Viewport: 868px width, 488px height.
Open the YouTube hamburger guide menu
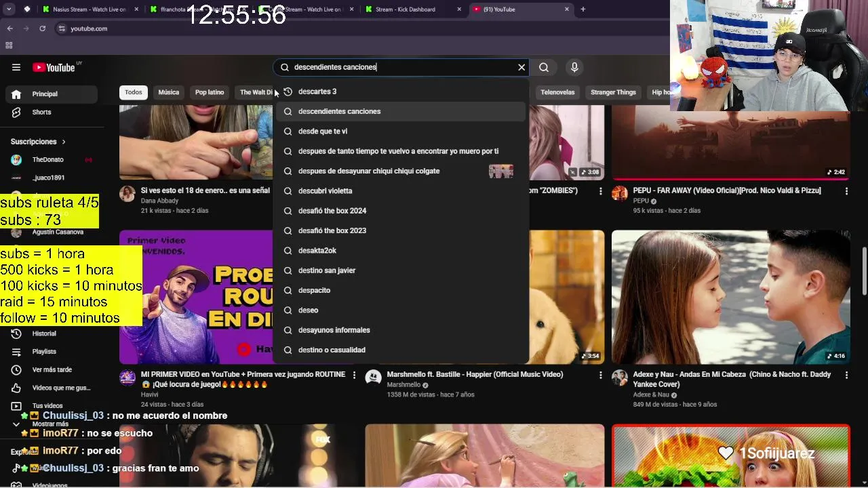tap(16, 67)
